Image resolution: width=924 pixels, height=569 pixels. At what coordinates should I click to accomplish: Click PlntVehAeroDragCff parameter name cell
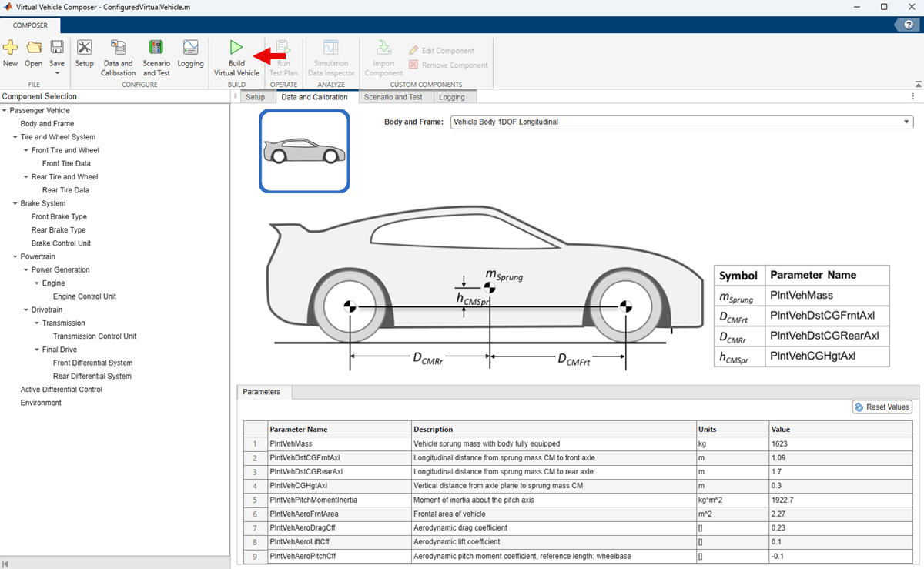point(339,527)
